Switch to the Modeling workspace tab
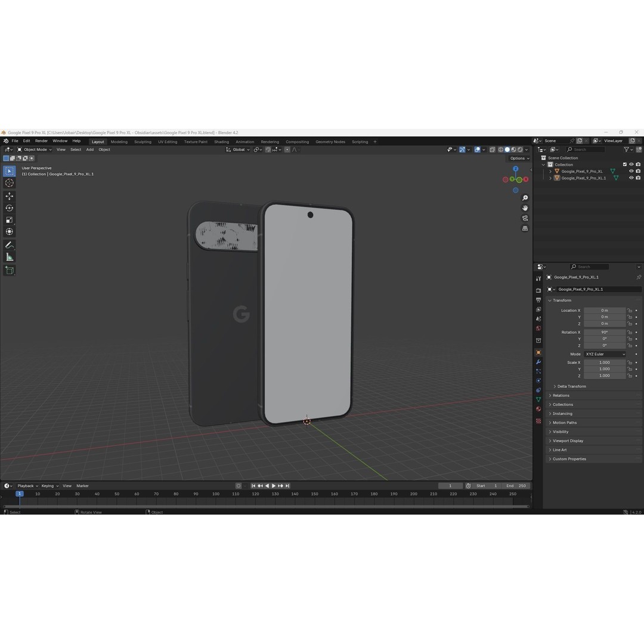Image resolution: width=644 pixels, height=644 pixels. click(119, 142)
